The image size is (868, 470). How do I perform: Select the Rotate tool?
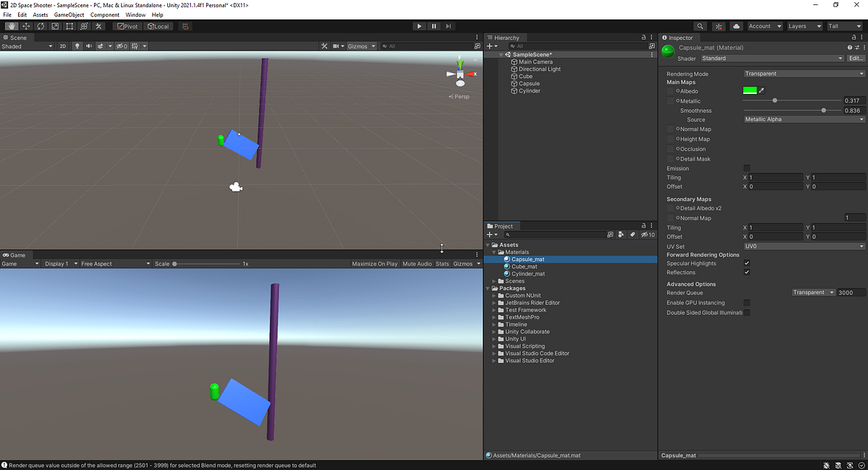[40, 26]
